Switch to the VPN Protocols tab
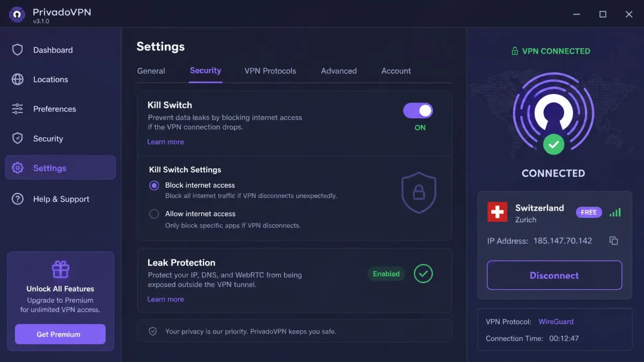 (x=270, y=71)
